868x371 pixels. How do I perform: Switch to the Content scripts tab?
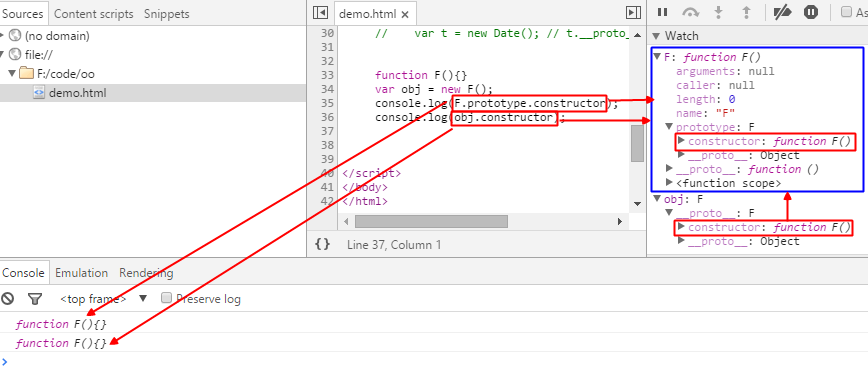(x=94, y=14)
